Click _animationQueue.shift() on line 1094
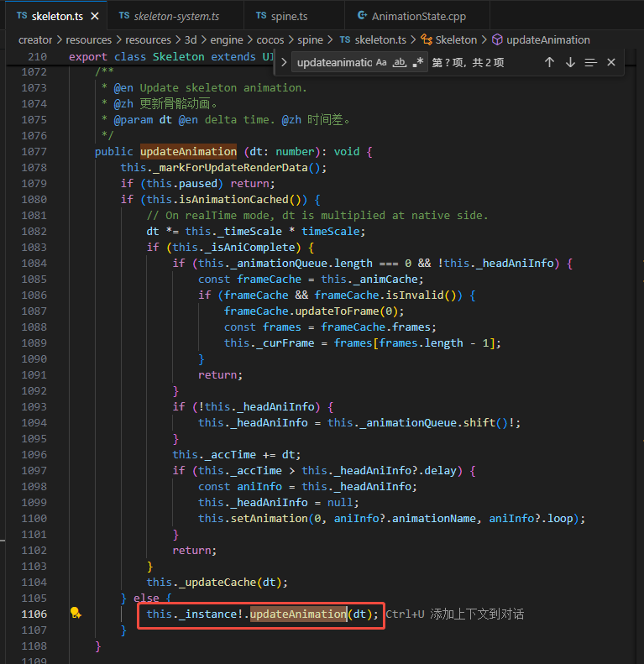The height and width of the screenshot is (664, 644). click(x=433, y=422)
